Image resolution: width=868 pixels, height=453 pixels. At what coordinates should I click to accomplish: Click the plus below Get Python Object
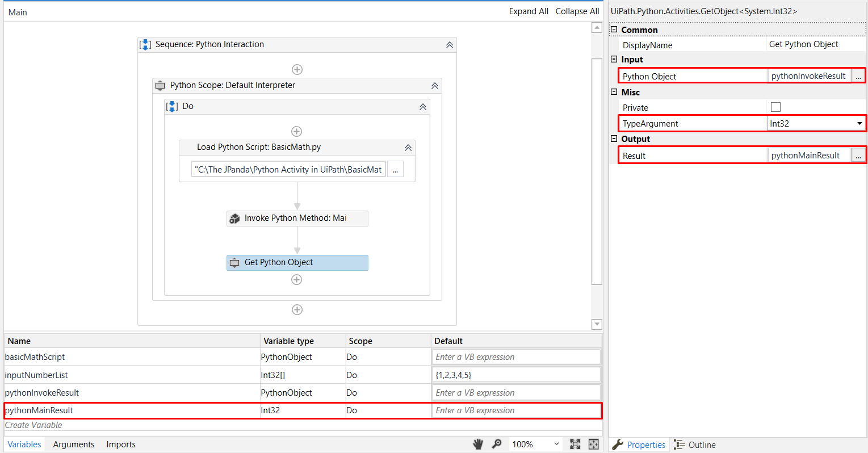(x=296, y=279)
